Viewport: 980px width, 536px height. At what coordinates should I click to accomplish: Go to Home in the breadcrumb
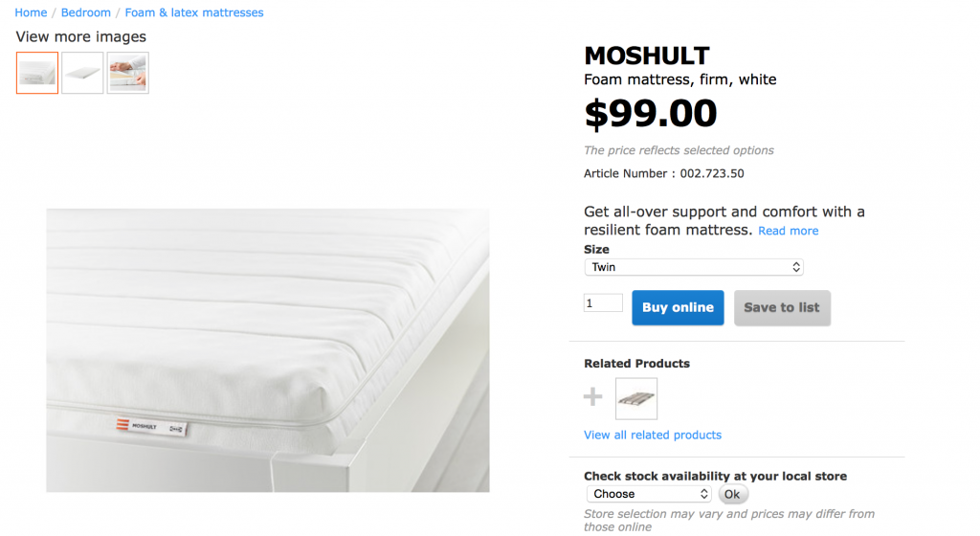pos(31,12)
